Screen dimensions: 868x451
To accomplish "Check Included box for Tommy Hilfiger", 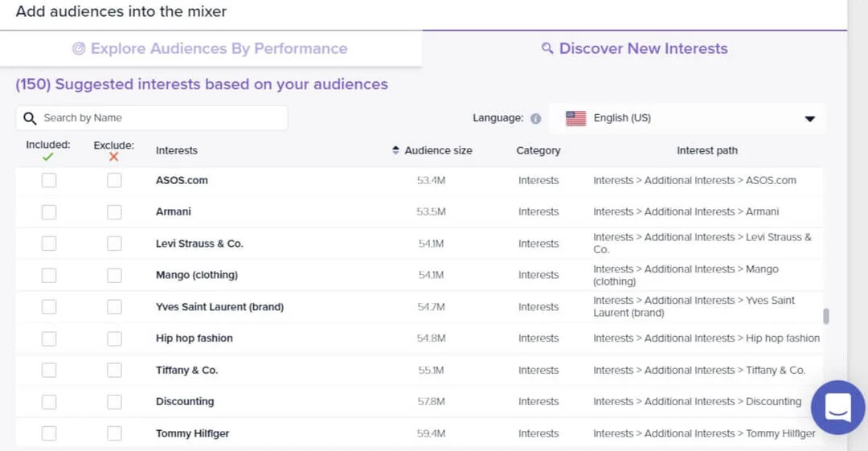I will (x=49, y=433).
